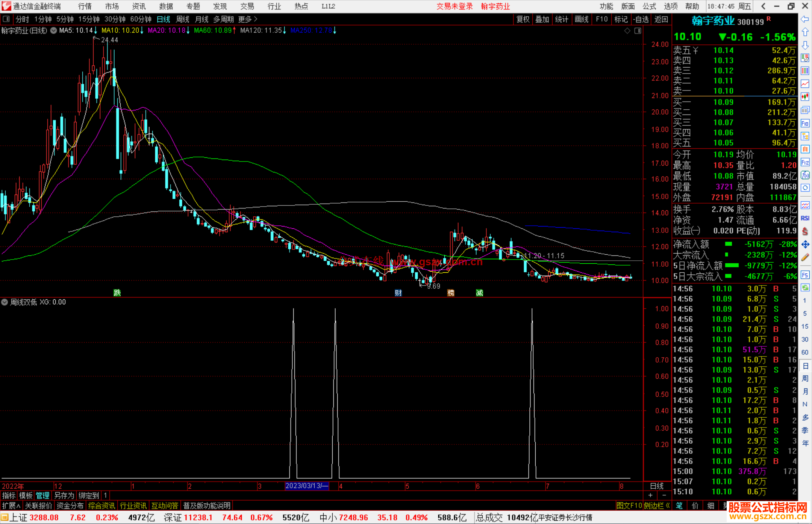Open the 公式 menu
Viewport: 812px width, 524px height.
(x=649, y=6)
